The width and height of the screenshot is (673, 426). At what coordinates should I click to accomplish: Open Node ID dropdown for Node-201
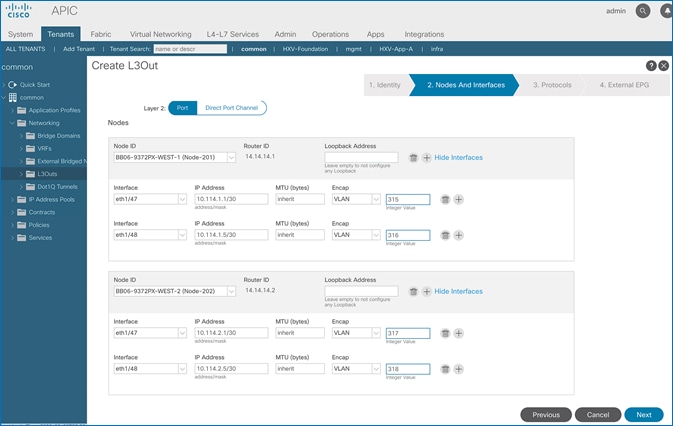pos(231,157)
